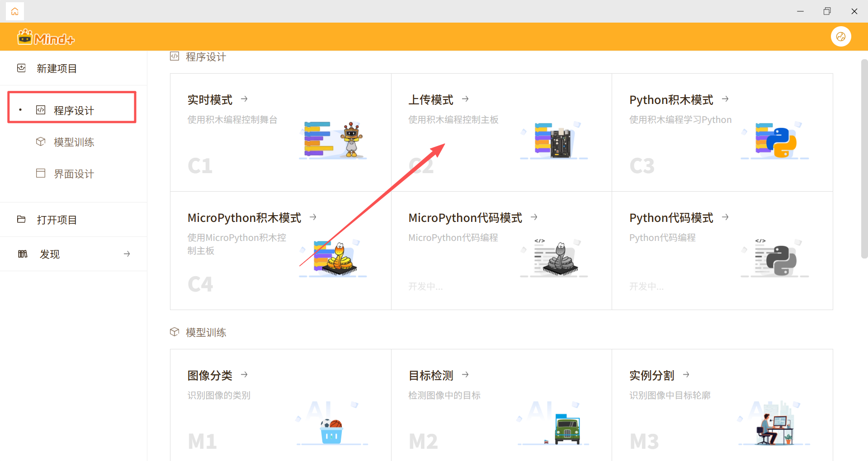Click the 界面设计 sidebar icon
868x461 pixels.
click(x=41, y=173)
